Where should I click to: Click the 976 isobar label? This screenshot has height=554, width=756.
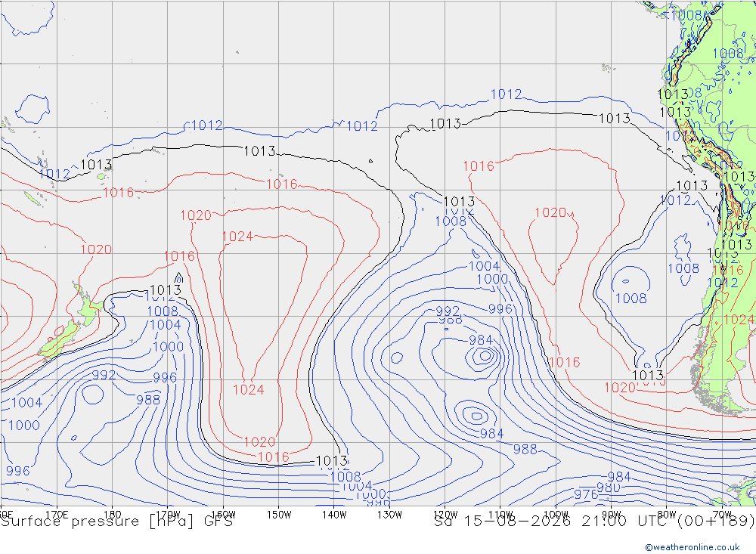coord(585,495)
